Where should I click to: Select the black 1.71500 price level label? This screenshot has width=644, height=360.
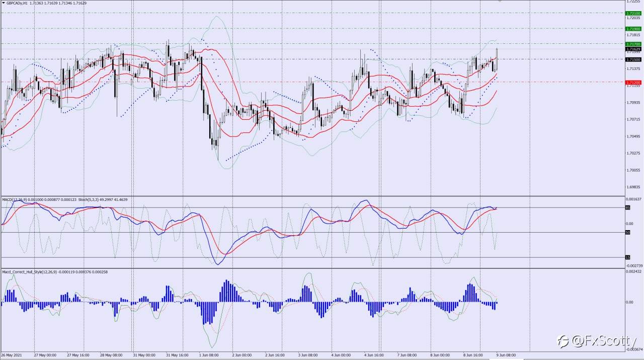coord(633,59)
